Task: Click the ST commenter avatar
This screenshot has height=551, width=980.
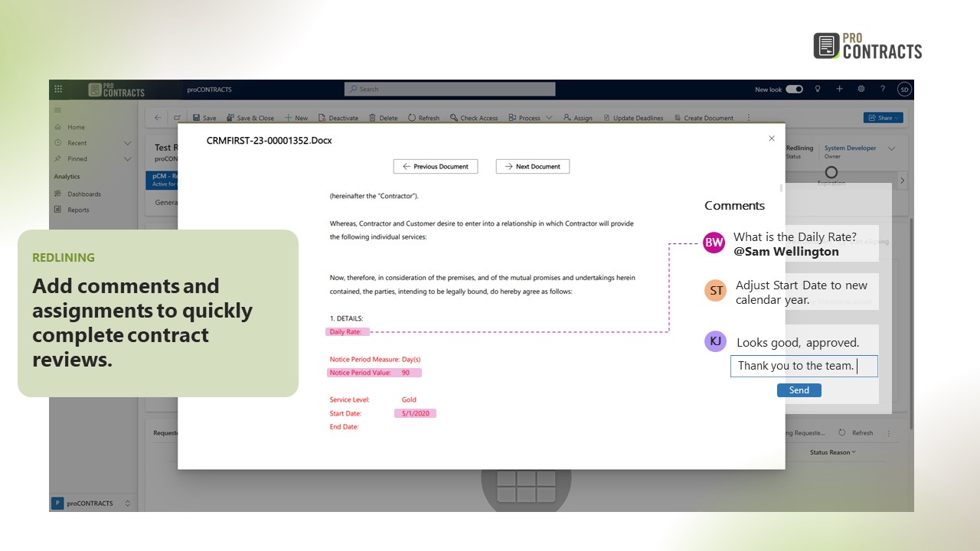Action: pos(715,291)
